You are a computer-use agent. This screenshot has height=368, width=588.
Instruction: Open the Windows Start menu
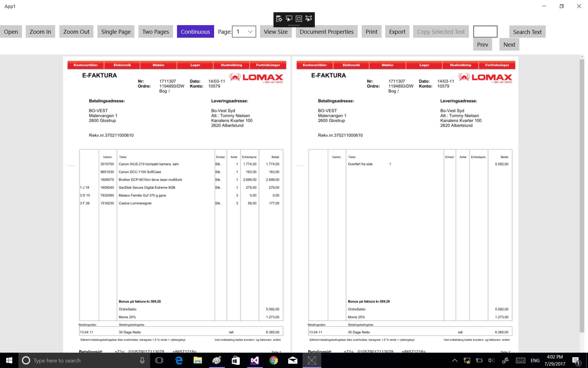pyautogui.click(x=9, y=360)
